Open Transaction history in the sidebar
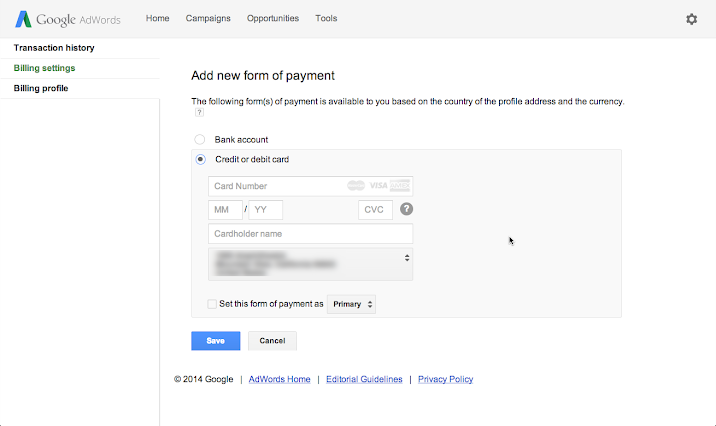This screenshot has height=426, width=716. point(54,48)
